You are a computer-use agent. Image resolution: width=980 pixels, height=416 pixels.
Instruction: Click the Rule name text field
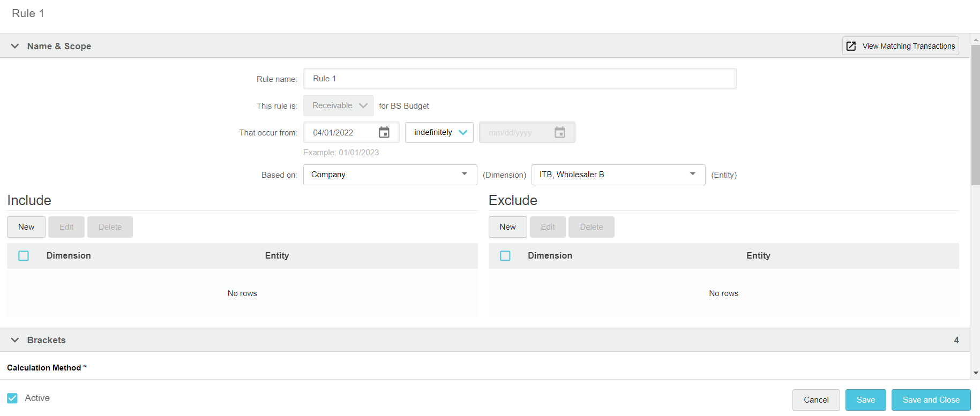519,79
